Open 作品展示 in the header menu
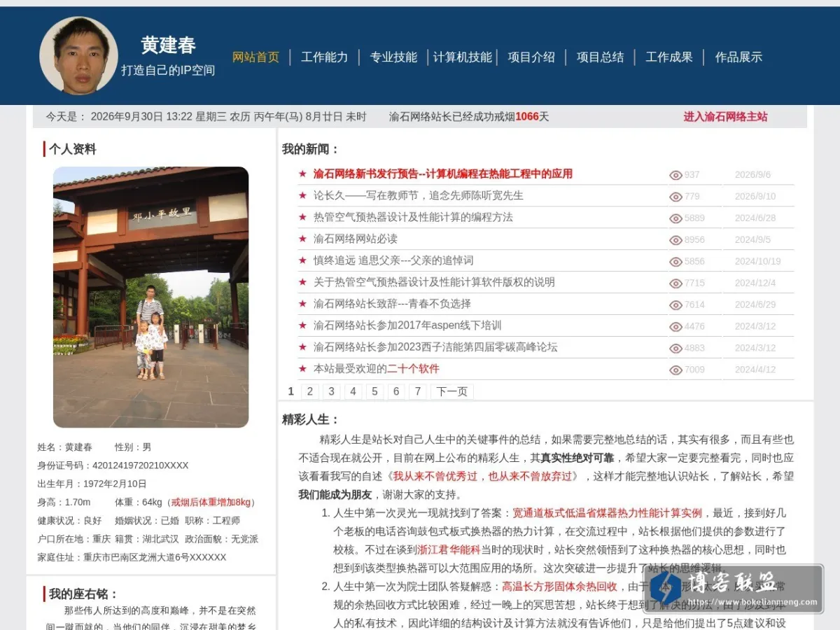The height and width of the screenshot is (630, 840). (x=738, y=57)
